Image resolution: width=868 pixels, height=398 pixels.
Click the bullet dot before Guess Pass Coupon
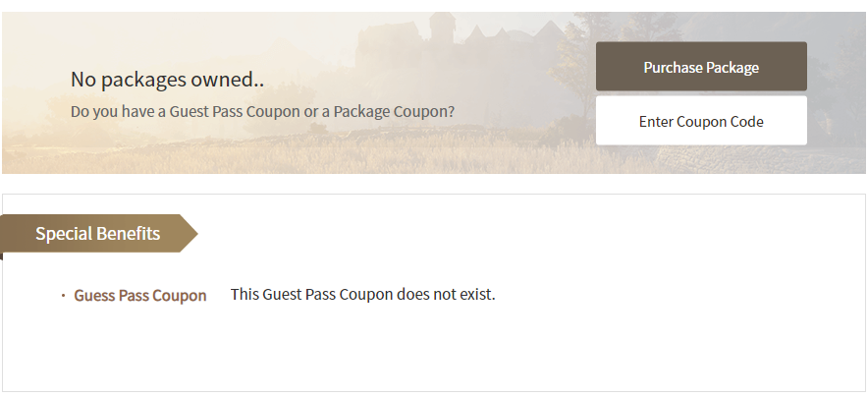pos(63,295)
